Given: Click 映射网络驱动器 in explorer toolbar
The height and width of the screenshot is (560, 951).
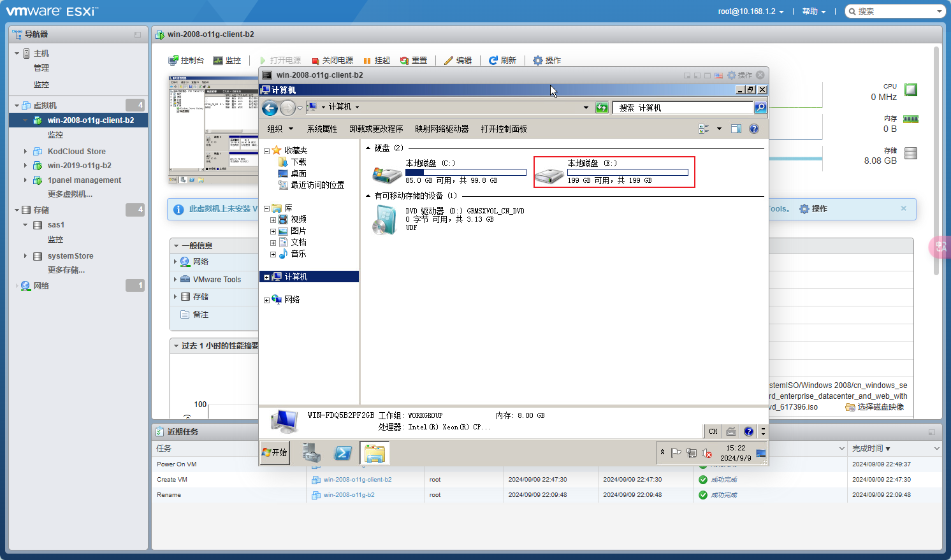Looking at the screenshot, I should [442, 129].
